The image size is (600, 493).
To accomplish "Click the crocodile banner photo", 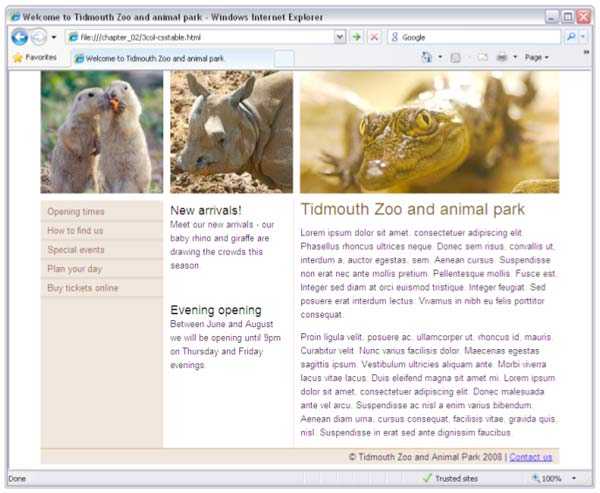I will pos(430,132).
